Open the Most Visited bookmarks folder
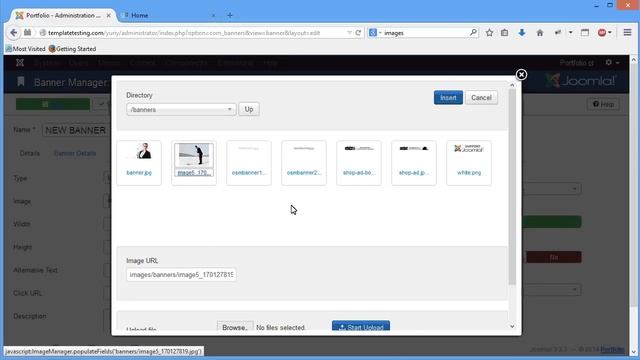 coord(25,49)
